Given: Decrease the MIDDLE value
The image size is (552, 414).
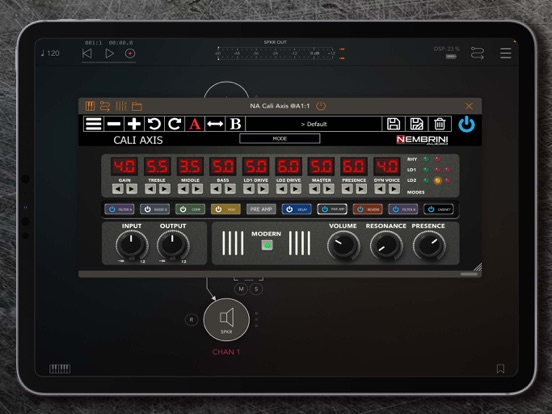Looking at the screenshot, I should (183, 189).
